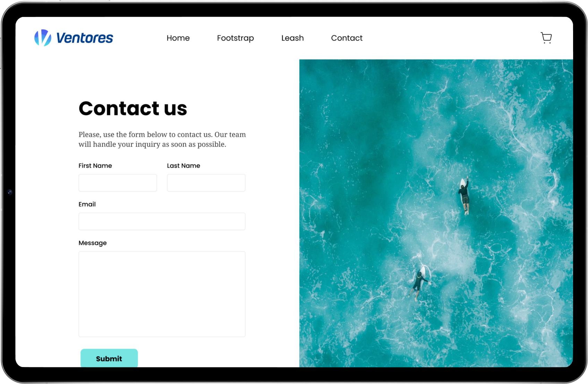Screen dimensions: 588x384
Task: Submit the contact form
Action: (109, 358)
